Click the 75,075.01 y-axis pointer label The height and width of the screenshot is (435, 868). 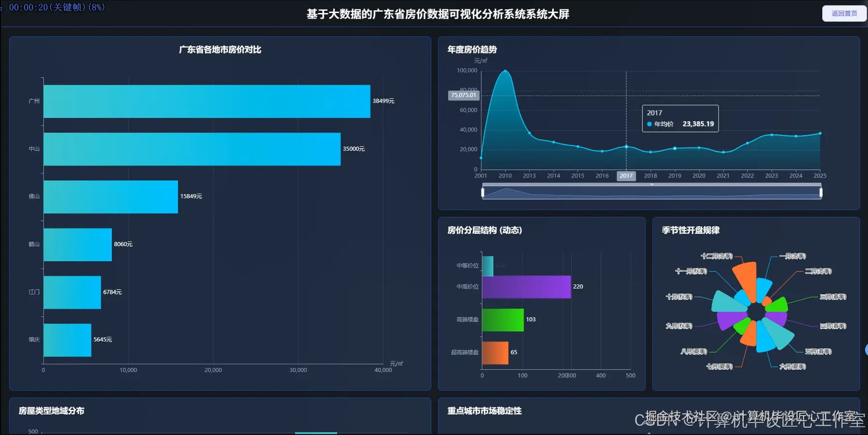click(x=464, y=95)
